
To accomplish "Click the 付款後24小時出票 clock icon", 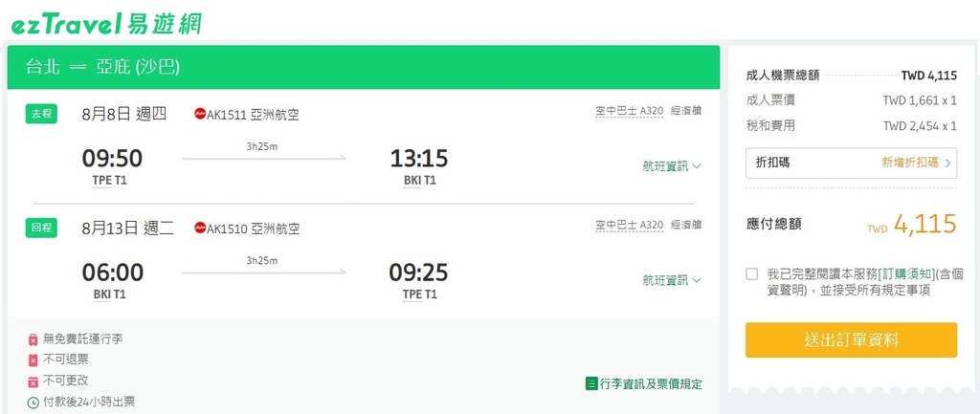I will [x=33, y=403].
